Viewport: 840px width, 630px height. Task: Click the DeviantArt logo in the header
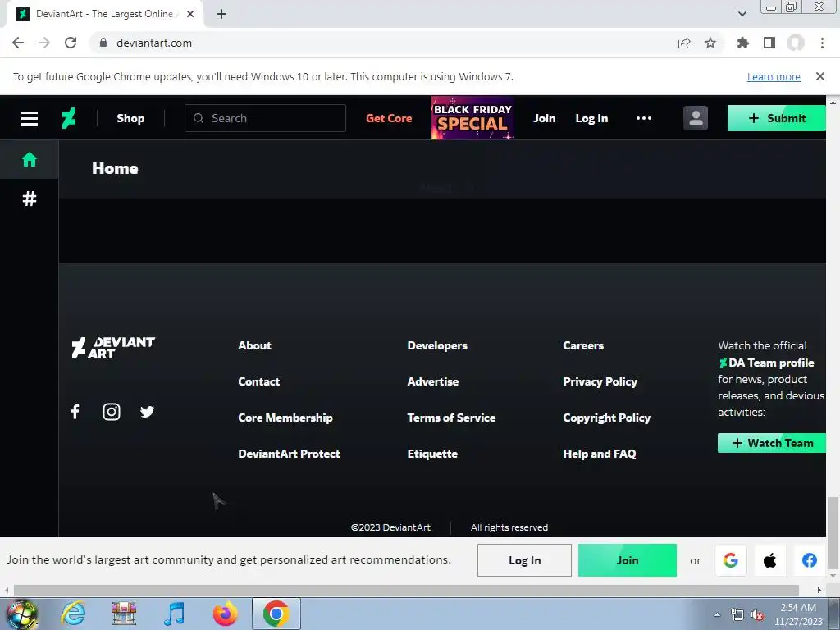point(69,118)
